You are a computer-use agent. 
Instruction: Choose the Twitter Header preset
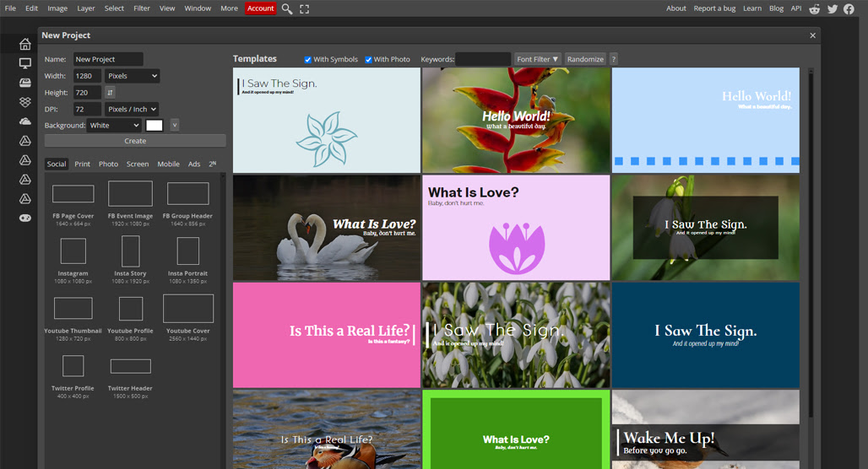(130, 378)
